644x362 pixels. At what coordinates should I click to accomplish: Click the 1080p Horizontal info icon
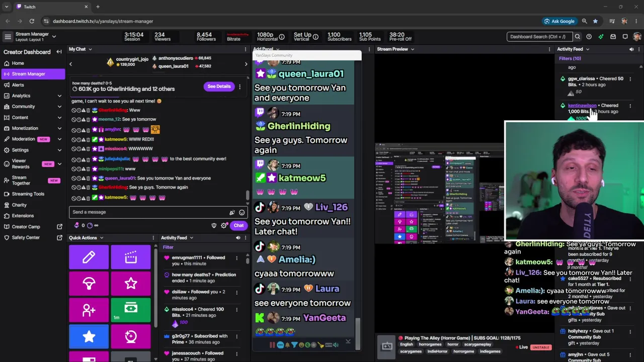click(282, 37)
